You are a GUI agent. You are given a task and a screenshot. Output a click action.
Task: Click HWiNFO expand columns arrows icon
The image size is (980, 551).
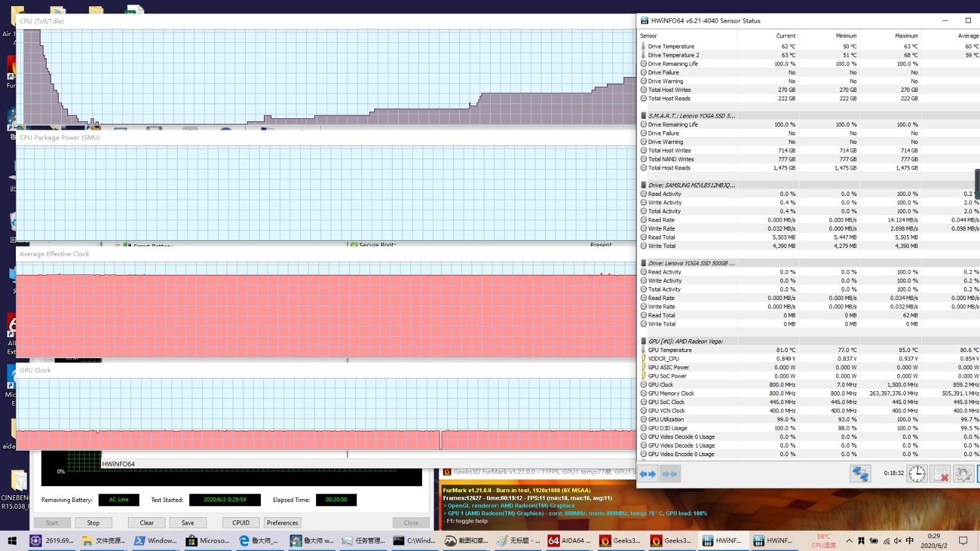coord(648,474)
